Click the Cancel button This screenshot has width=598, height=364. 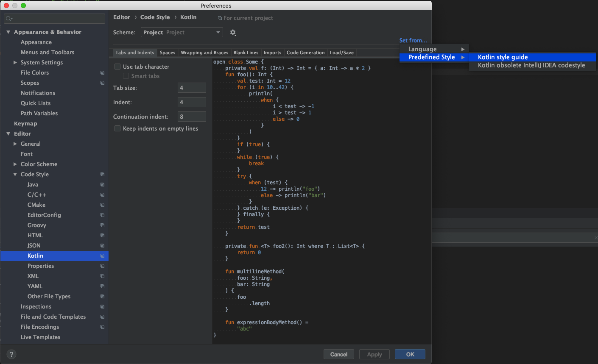coord(339,355)
